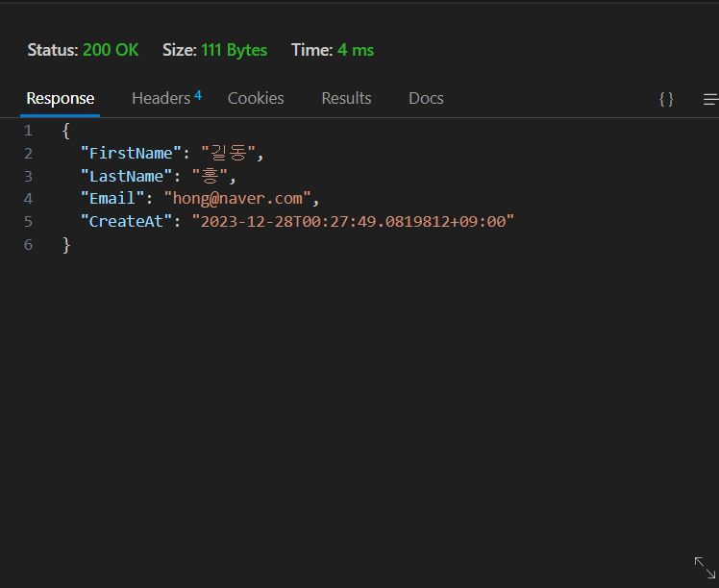Viewport: 719px width, 588px height.
Task: View the Docs tab
Action: click(x=426, y=99)
